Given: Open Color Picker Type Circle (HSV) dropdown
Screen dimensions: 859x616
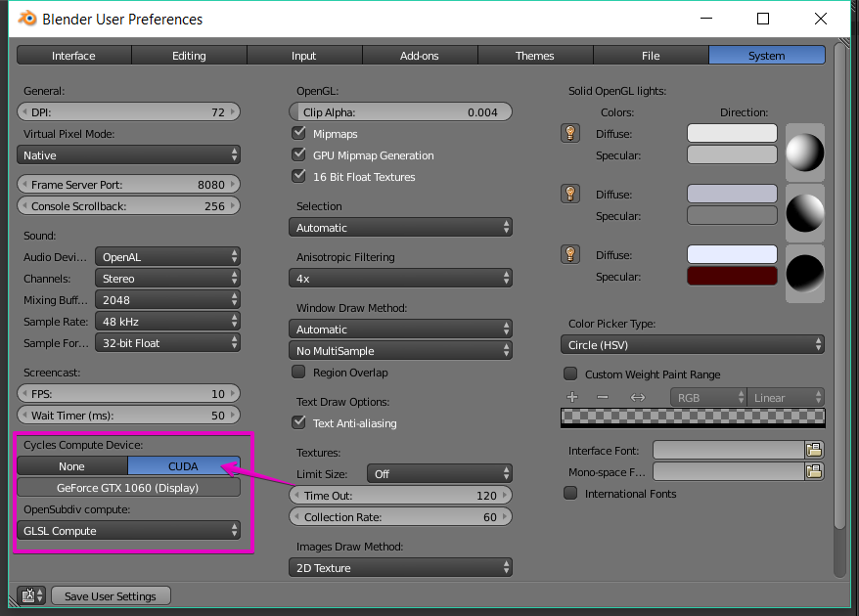Looking at the screenshot, I should pos(693,345).
